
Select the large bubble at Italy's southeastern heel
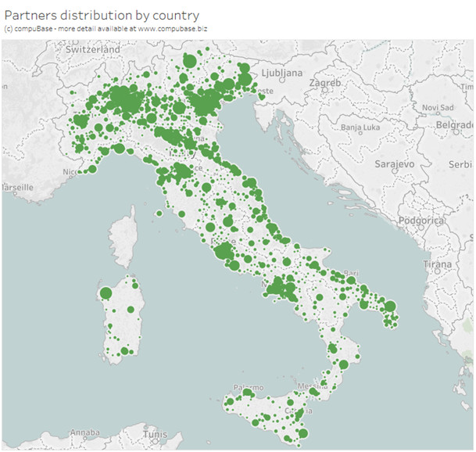pos(390,307)
